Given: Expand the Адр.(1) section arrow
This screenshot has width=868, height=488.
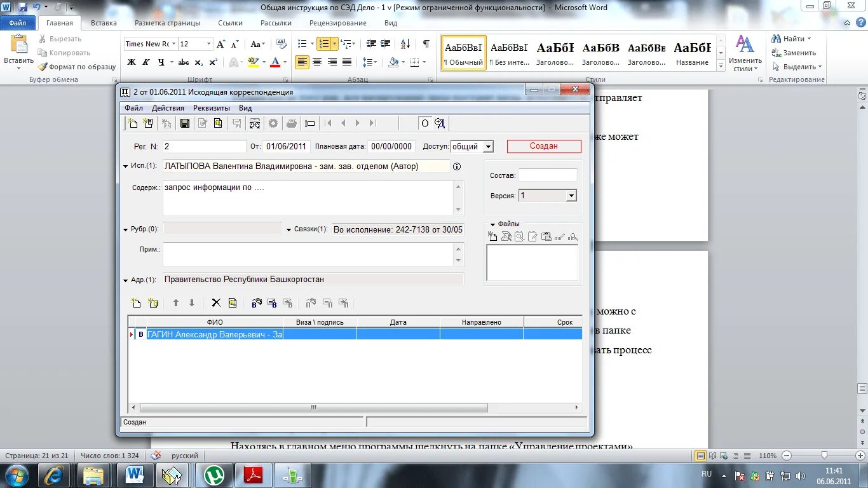Looking at the screenshot, I should click(126, 280).
